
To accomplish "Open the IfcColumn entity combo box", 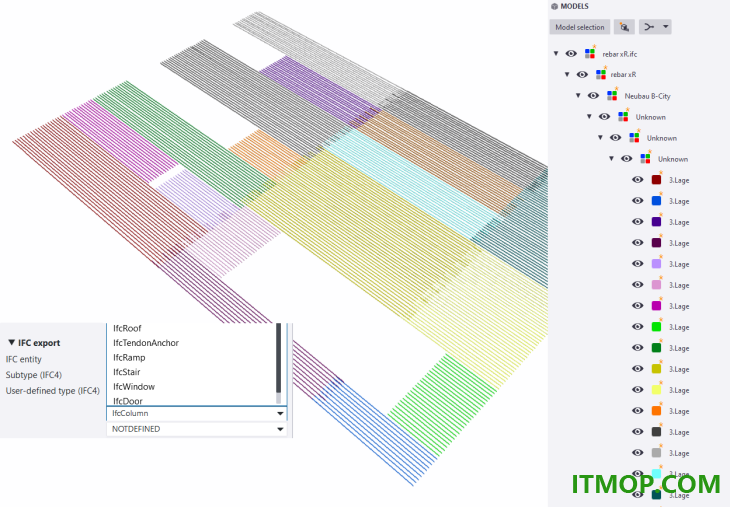I will 196,413.
